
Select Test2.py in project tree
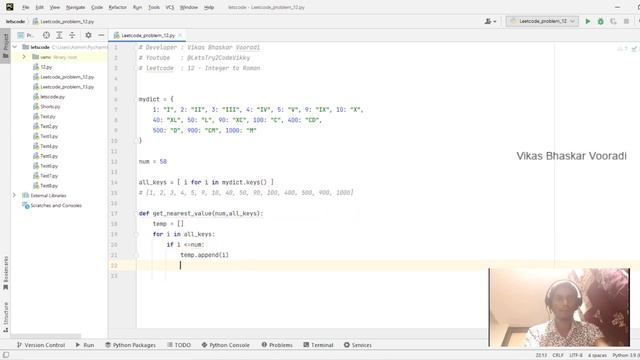tap(45, 126)
